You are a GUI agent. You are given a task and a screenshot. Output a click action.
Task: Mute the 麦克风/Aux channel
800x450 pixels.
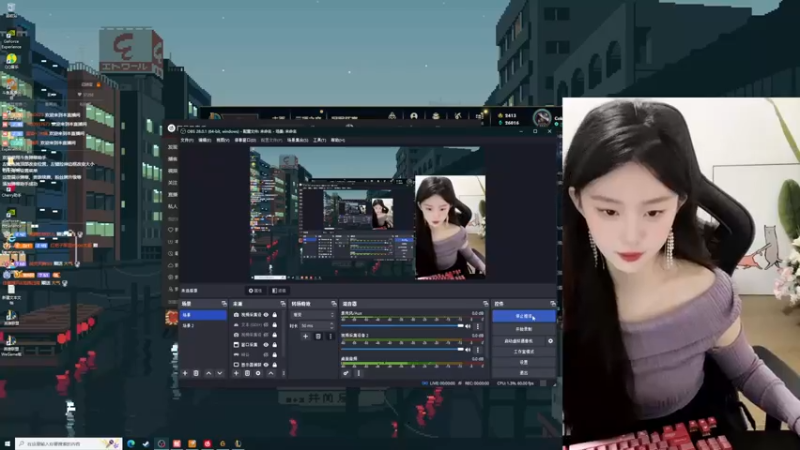tap(468, 326)
